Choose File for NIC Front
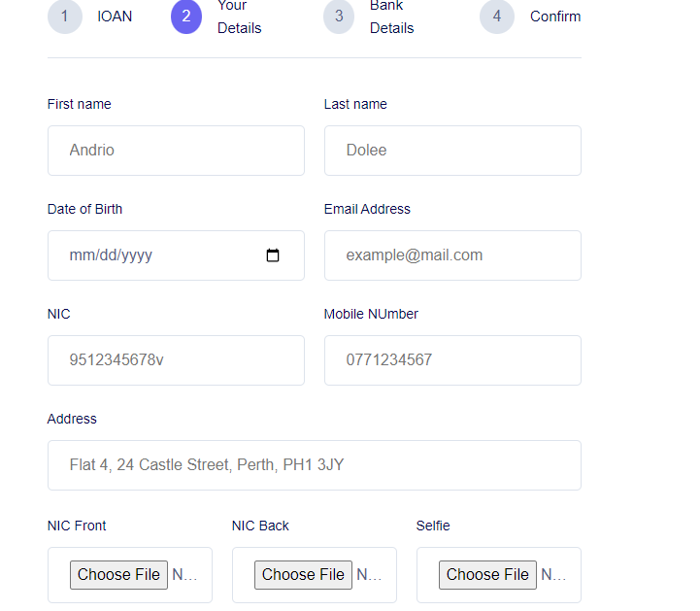This screenshot has height=611, width=700. (118, 575)
